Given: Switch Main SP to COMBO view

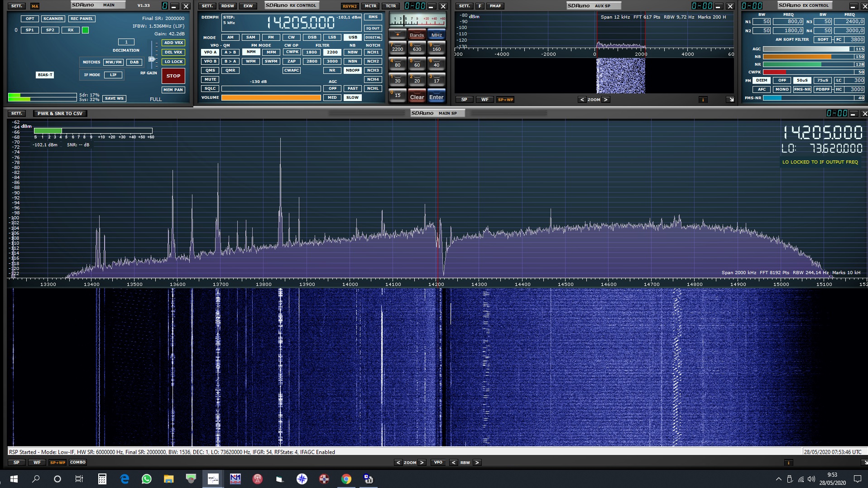Looking at the screenshot, I should click(x=77, y=463).
